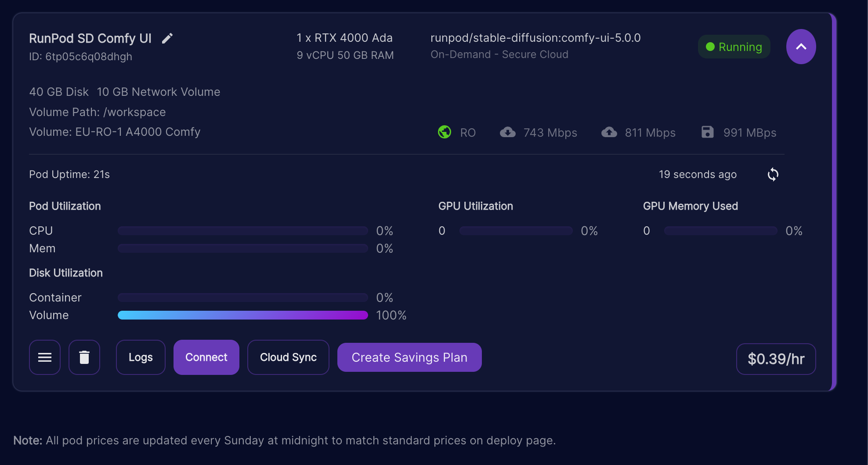Click Create Savings Plan

(409, 357)
